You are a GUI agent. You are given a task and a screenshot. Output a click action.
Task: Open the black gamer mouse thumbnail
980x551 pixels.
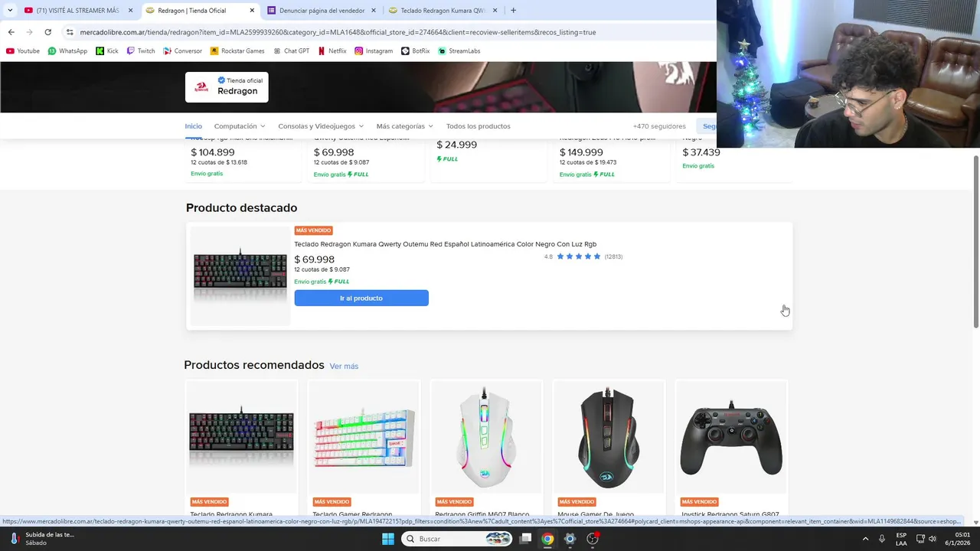pos(609,436)
